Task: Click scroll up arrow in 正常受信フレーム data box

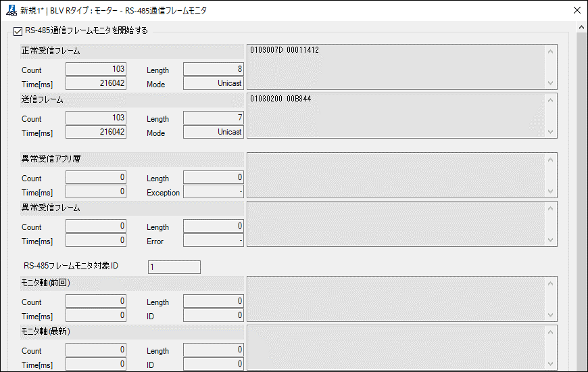Action: 550,51
